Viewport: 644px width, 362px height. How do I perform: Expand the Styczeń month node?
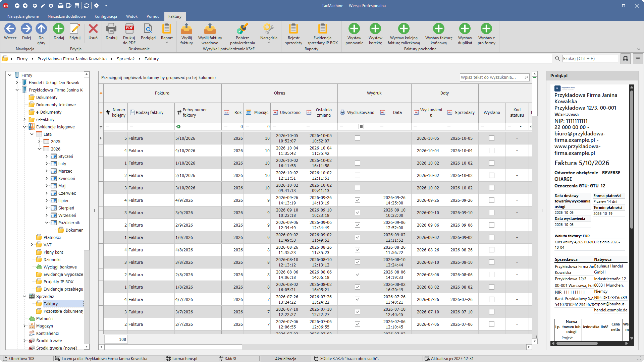[47, 156]
